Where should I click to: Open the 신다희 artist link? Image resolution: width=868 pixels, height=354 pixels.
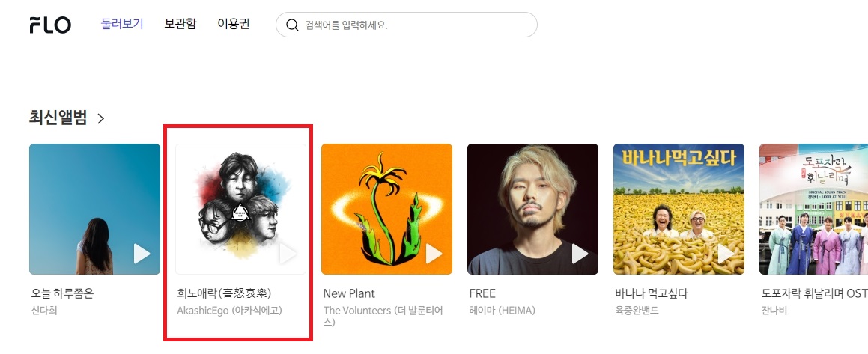pos(44,311)
